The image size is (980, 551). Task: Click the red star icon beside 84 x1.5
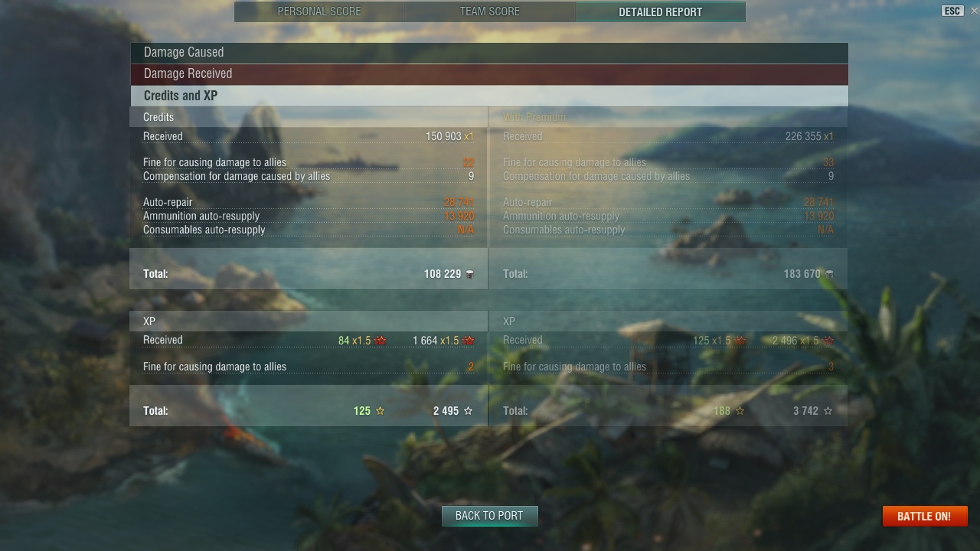coord(381,341)
